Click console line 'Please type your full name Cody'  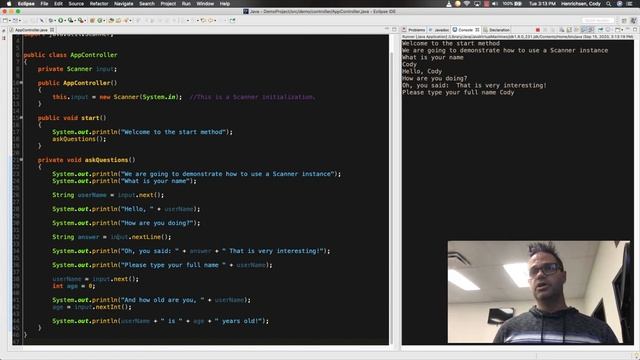(458, 93)
